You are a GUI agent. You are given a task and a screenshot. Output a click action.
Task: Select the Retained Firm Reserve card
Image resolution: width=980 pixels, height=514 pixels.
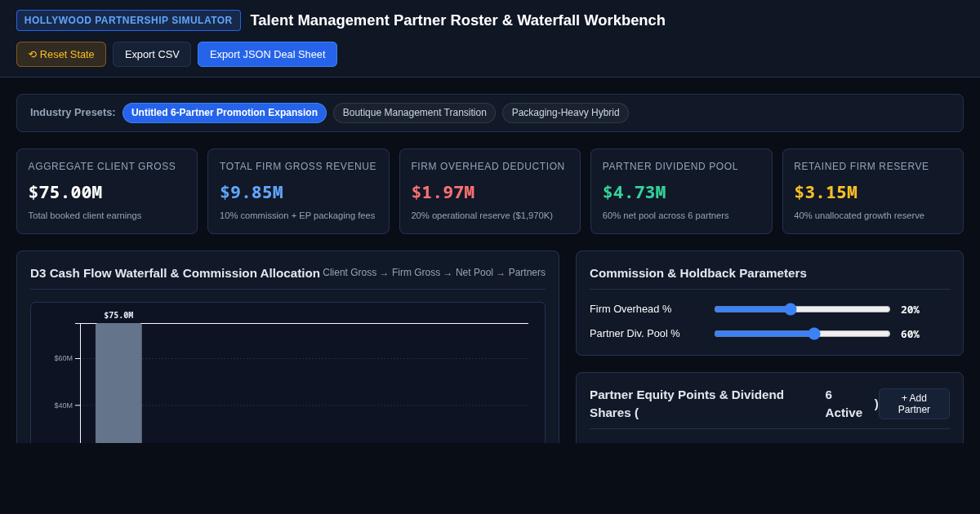click(x=873, y=192)
